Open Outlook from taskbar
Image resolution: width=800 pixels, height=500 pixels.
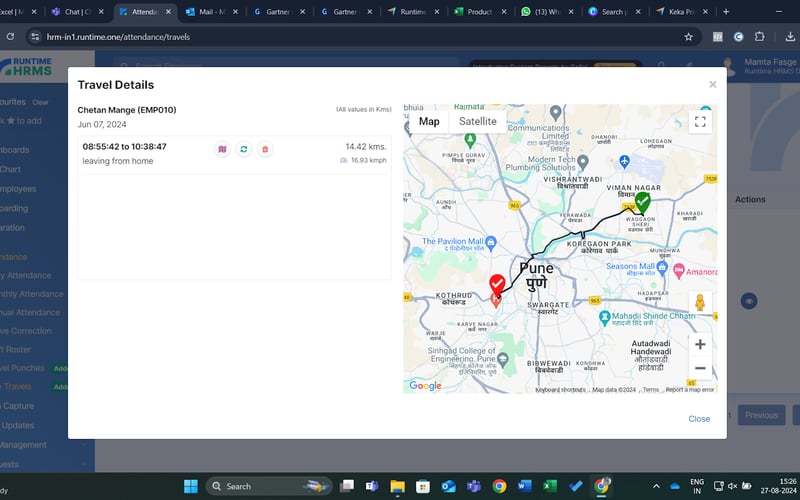(x=448, y=486)
